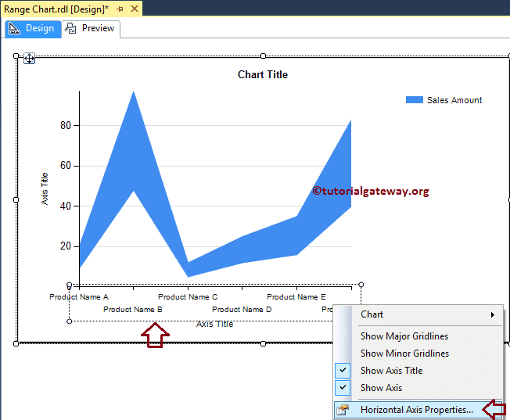This screenshot has height=420, width=510.
Task: Click the chart's bottom-left corner handle
Action: [x=16, y=343]
